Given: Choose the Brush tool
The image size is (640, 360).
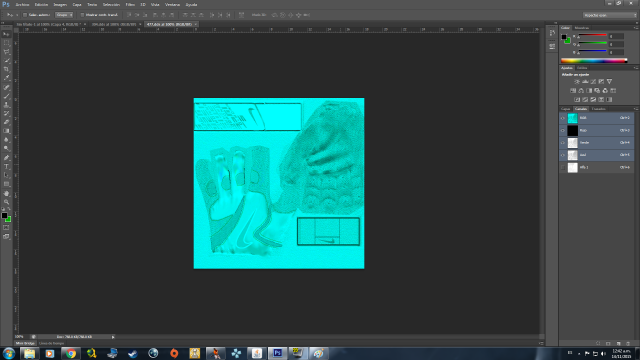Looking at the screenshot, I should 6,96.
